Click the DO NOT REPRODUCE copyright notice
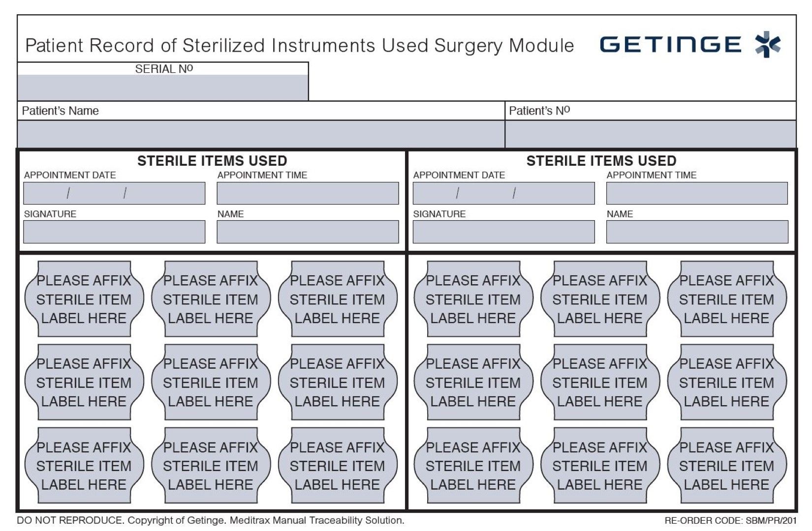Image resolution: width=812 pixels, height=531 pixels. click(x=211, y=520)
